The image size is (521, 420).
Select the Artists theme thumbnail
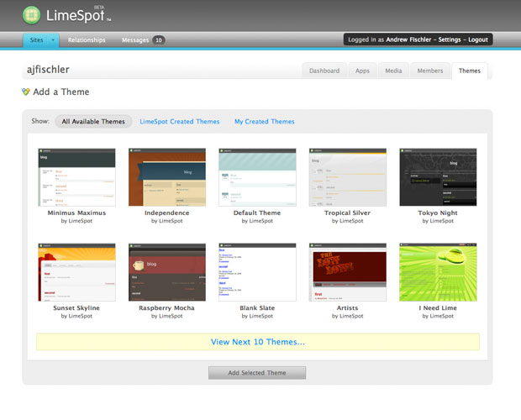[x=348, y=272]
